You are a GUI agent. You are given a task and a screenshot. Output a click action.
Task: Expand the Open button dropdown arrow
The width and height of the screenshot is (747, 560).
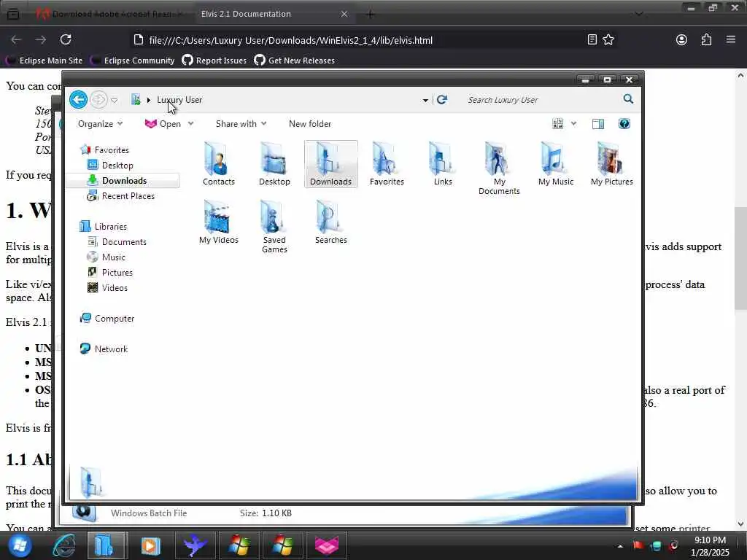click(190, 124)
